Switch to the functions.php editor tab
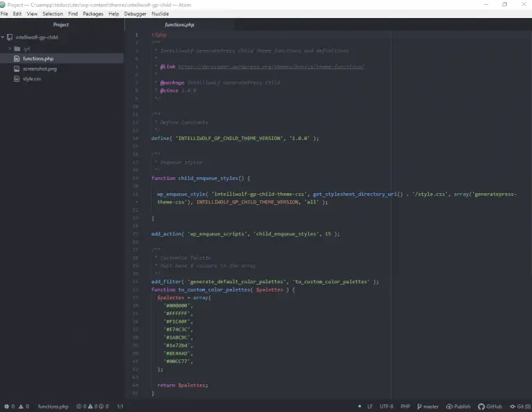This screenshot has width=532, height=412. pyautogui.click(x=179, y=25)
